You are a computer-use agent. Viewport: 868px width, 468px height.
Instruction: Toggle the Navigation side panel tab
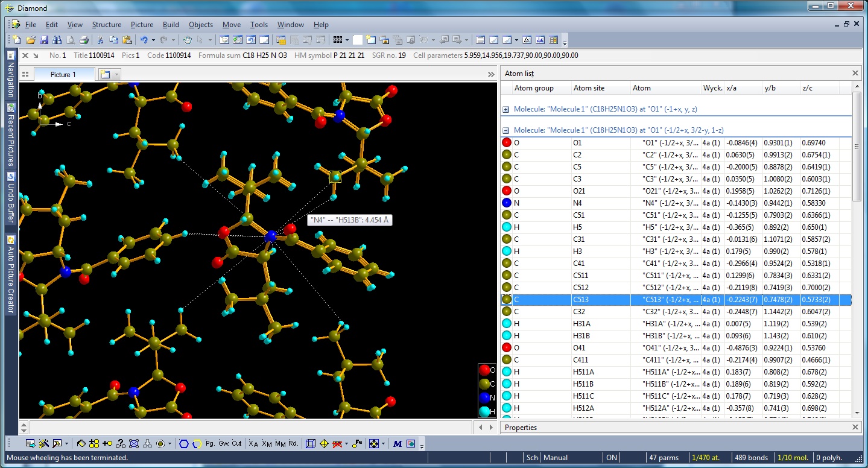[10, 77]
